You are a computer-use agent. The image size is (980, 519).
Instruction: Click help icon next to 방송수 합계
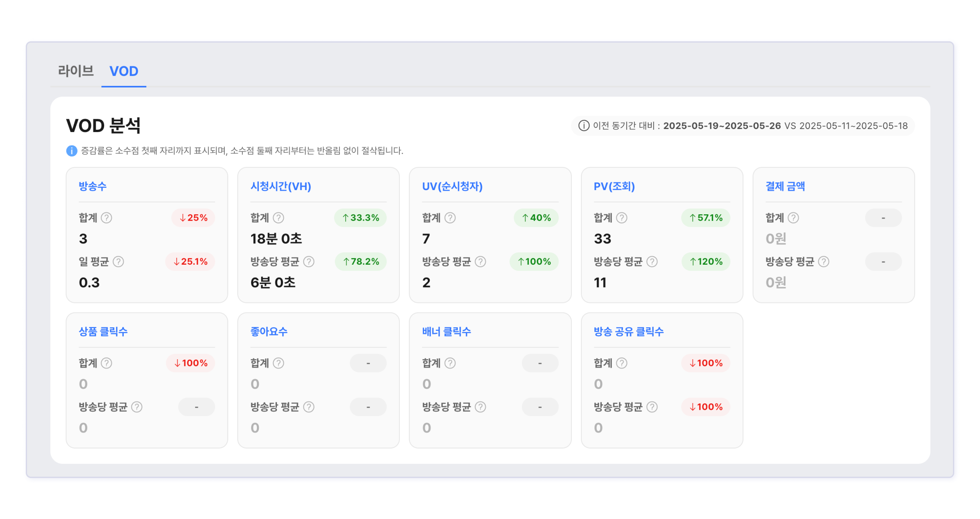pos(106,218)
